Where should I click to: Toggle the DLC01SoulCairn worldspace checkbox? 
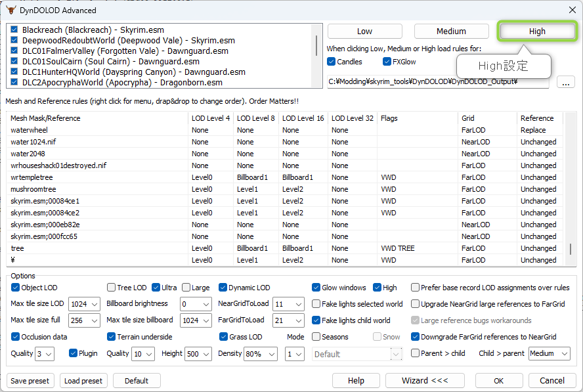[14, 61]
